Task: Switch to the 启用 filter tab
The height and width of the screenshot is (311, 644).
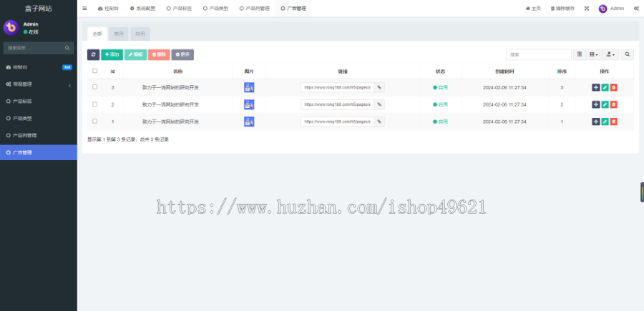Action: [x=140, y=34]
